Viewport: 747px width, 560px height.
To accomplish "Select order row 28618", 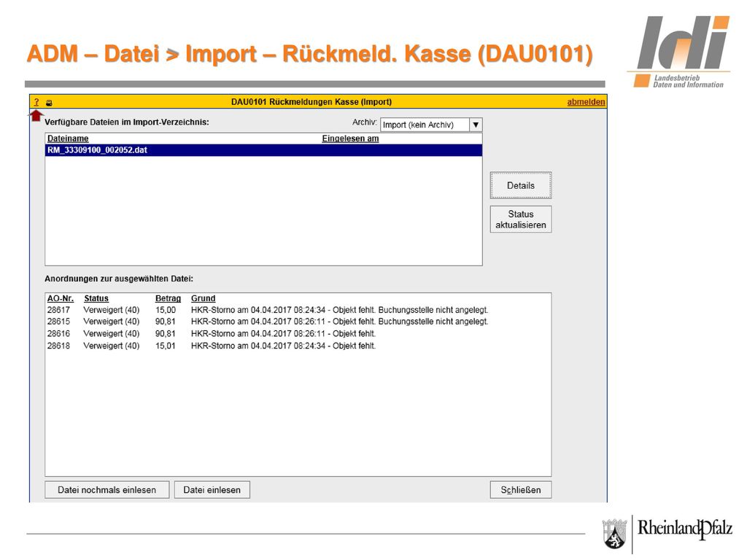I will click(298, 346).
